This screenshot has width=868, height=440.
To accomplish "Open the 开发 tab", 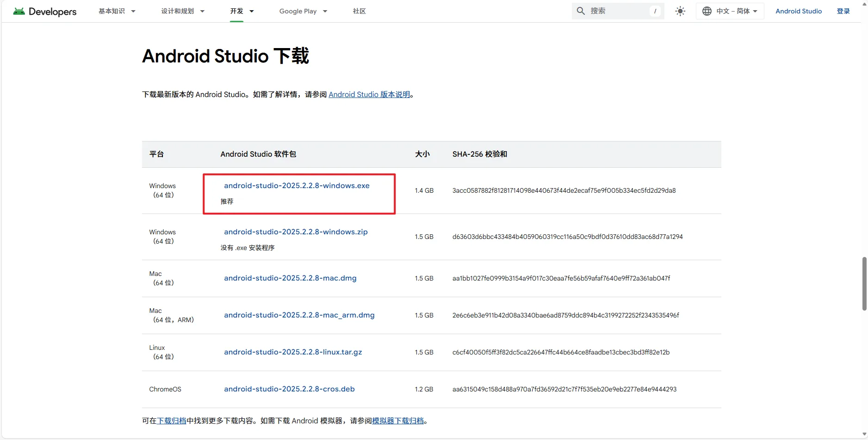I will point(236,11).
